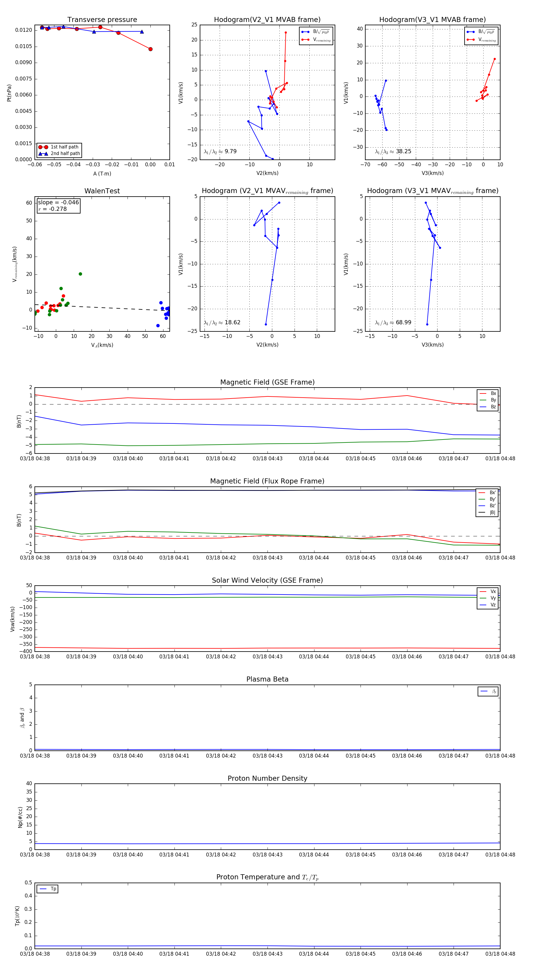Click the last red circle point in Transverse pressure
Viewport: 535px width, 980px height.
(150, 49)
